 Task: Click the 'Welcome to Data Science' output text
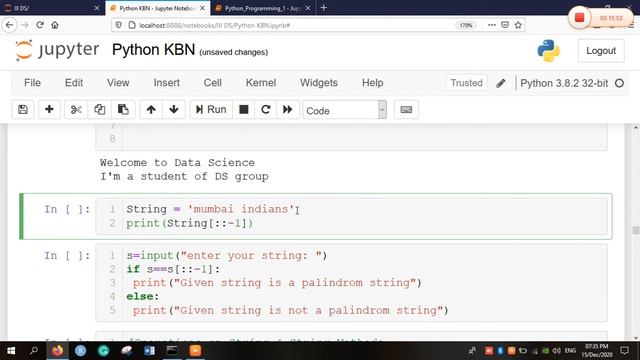[177, 162]
